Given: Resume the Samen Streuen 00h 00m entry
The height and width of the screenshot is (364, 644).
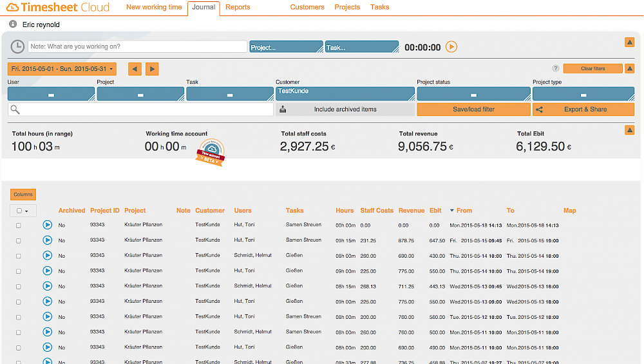Looking at the screenshot, I should coord(47,225).
